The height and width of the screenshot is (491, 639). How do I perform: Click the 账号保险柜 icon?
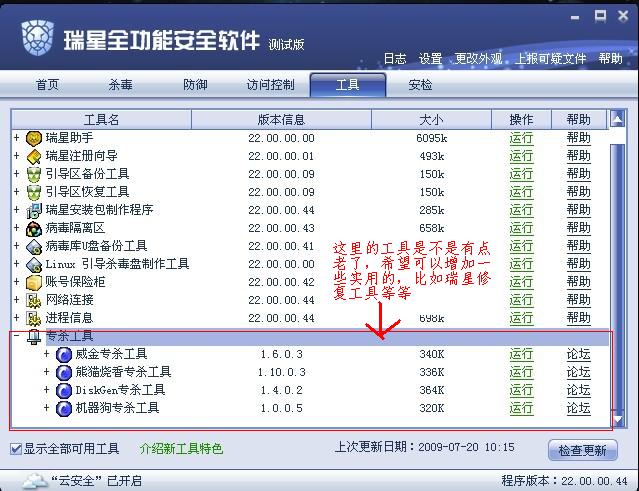[34, 282]
